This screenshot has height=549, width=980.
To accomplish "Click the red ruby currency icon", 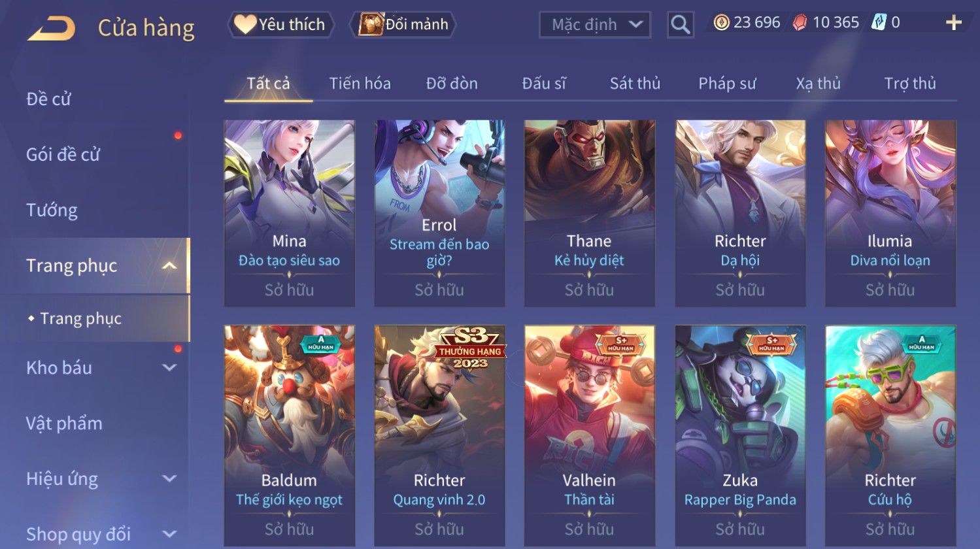I will pyautogui.click(x=800, y=23).
